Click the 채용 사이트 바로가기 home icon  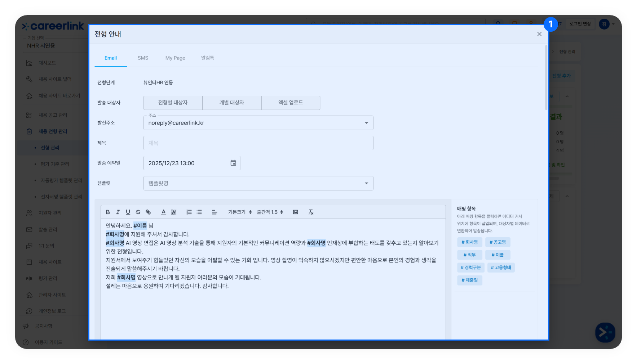click(29, 96)
